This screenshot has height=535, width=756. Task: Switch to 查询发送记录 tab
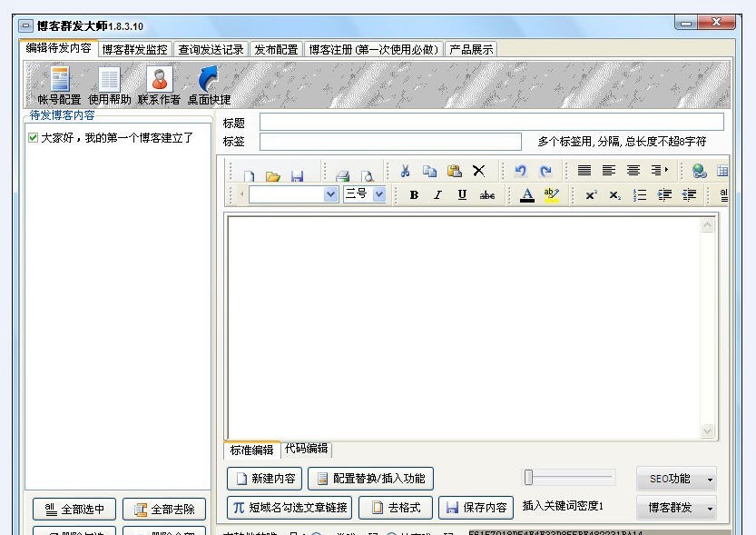click(x=211, y=50)
